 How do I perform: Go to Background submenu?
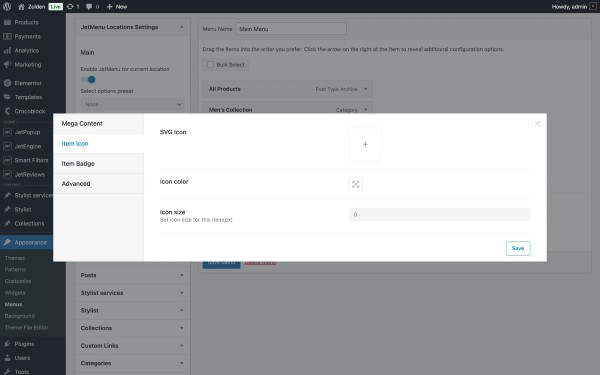(20, 316)
